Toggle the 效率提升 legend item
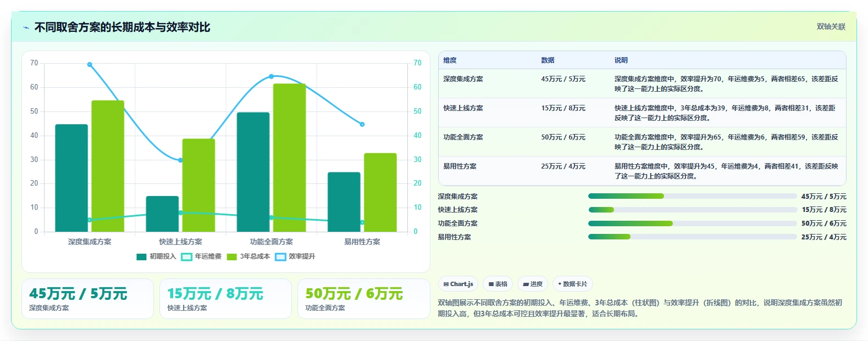 (295, 256)
